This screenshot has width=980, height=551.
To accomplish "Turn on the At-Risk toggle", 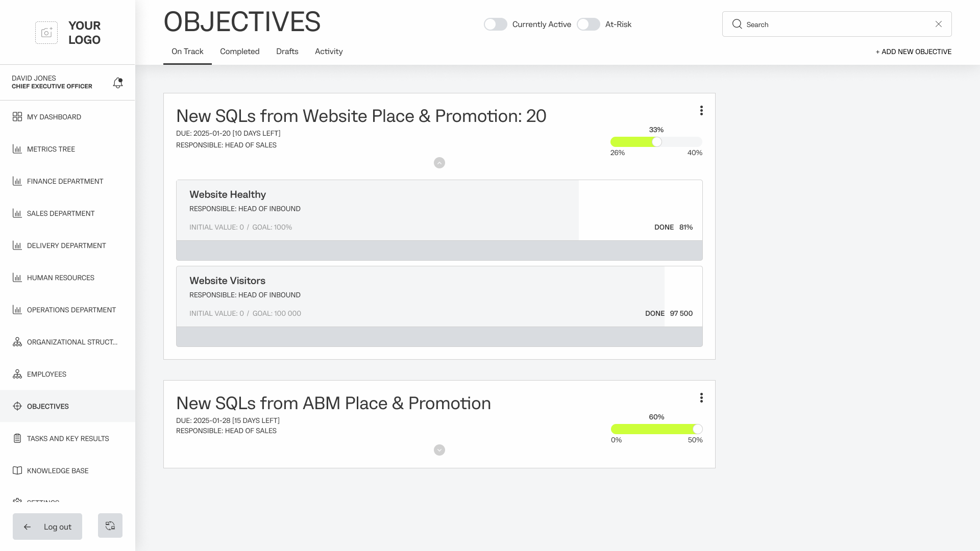I will tap(588, 24).
